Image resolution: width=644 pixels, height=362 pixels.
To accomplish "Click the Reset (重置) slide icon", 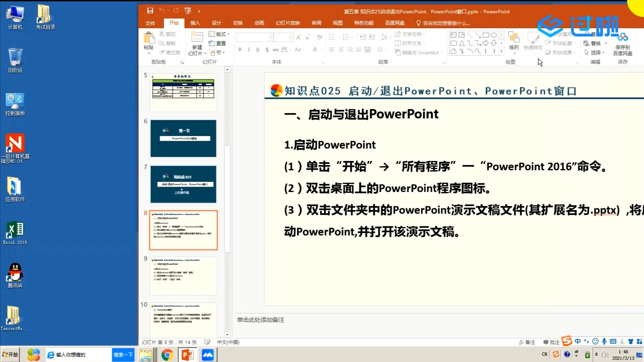I will click(217, 43).
